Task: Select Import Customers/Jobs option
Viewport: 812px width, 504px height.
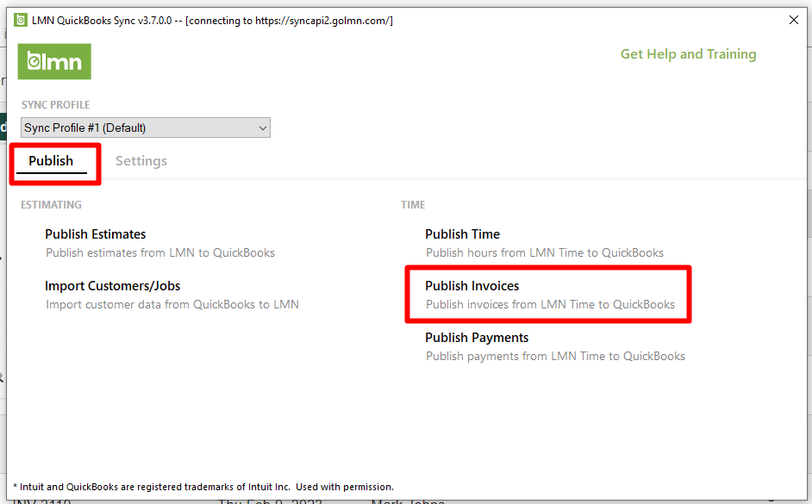Action: [112, 286]
